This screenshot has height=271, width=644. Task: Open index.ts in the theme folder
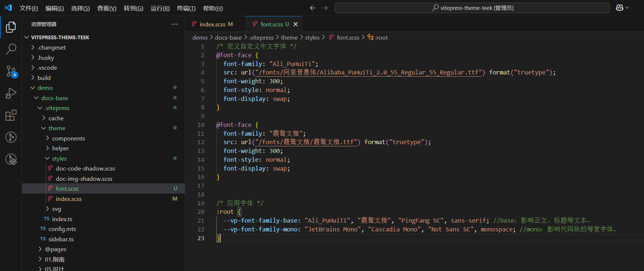pyautogui.click(x=103, y=219)
